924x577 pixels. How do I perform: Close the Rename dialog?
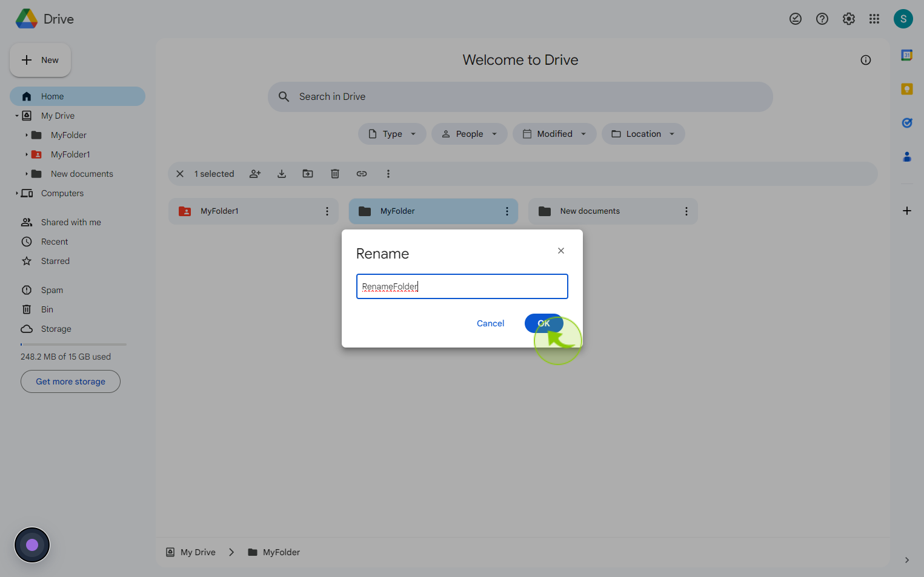[x=561, y=251]
